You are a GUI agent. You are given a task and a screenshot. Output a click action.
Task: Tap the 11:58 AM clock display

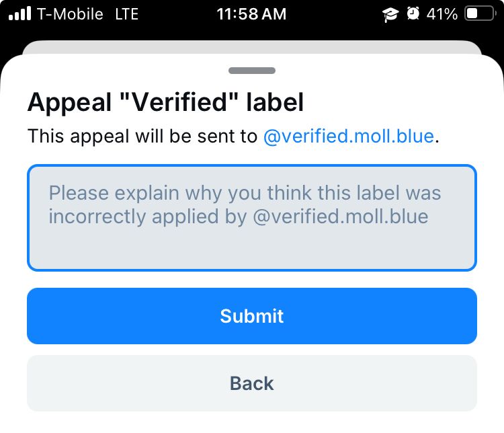pyautogui.click(x=251, y=14)
